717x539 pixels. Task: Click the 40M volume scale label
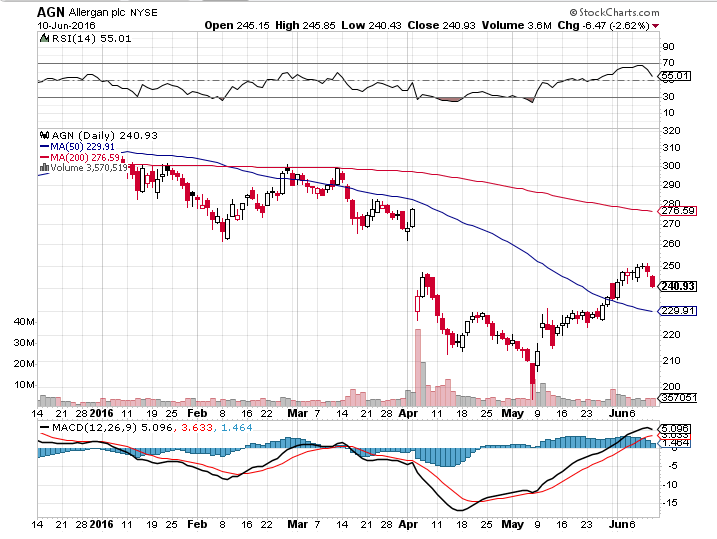(x=24, y=322)
